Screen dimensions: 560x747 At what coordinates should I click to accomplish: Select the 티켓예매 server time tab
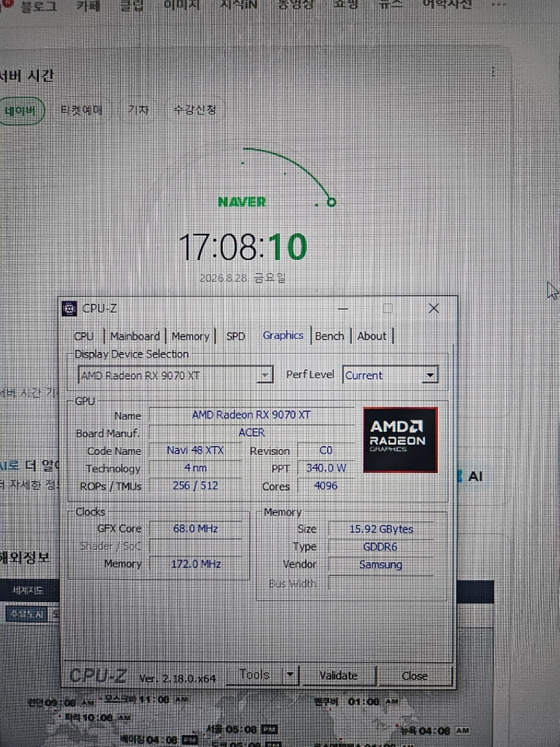[81, 110]
